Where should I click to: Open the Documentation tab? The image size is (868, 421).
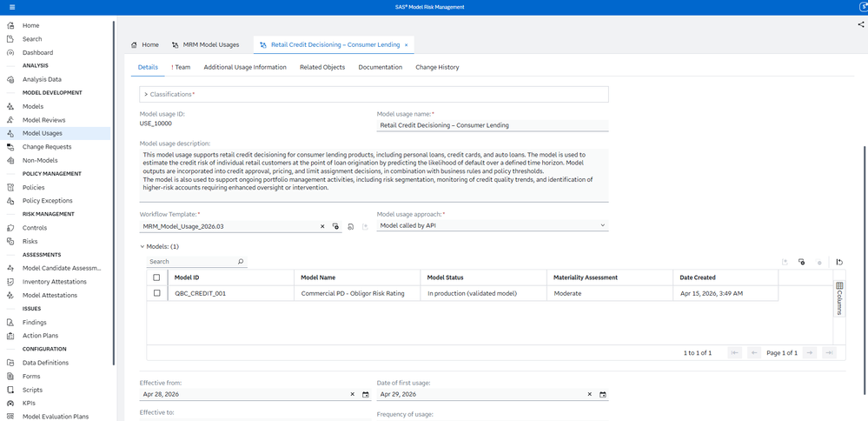click(381, 67)
